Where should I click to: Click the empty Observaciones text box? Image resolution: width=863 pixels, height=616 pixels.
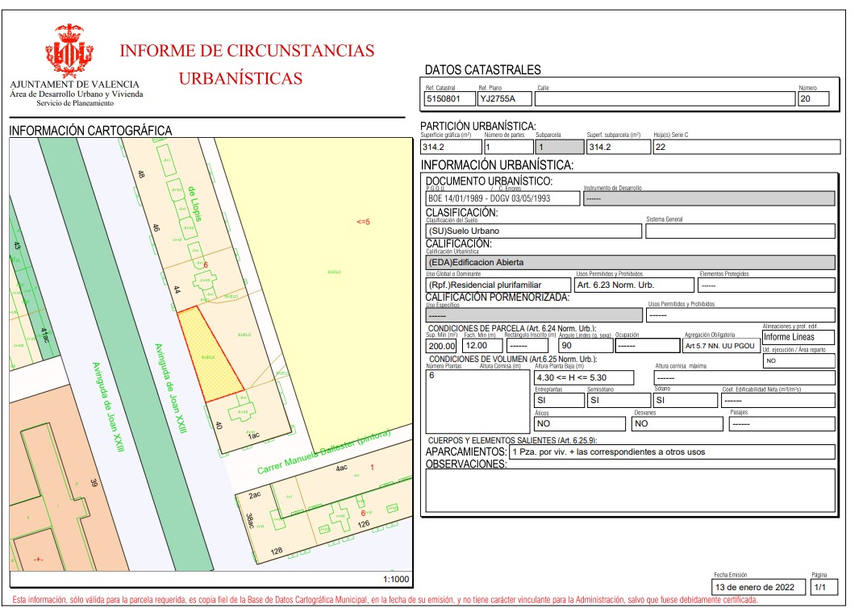[630, 490]
